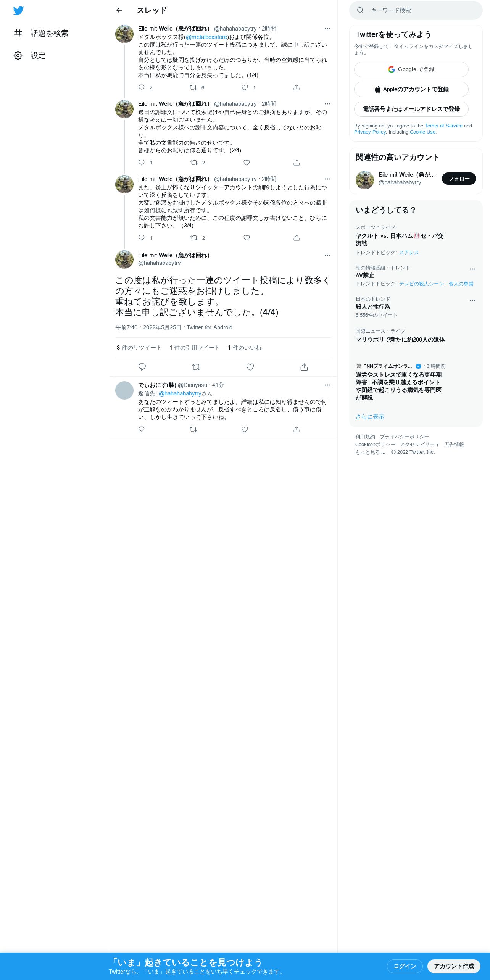The width and height of the screenshot is (490, 980).
Task: Go back using the arrow beside スレッド
Action: coord(119,10)
